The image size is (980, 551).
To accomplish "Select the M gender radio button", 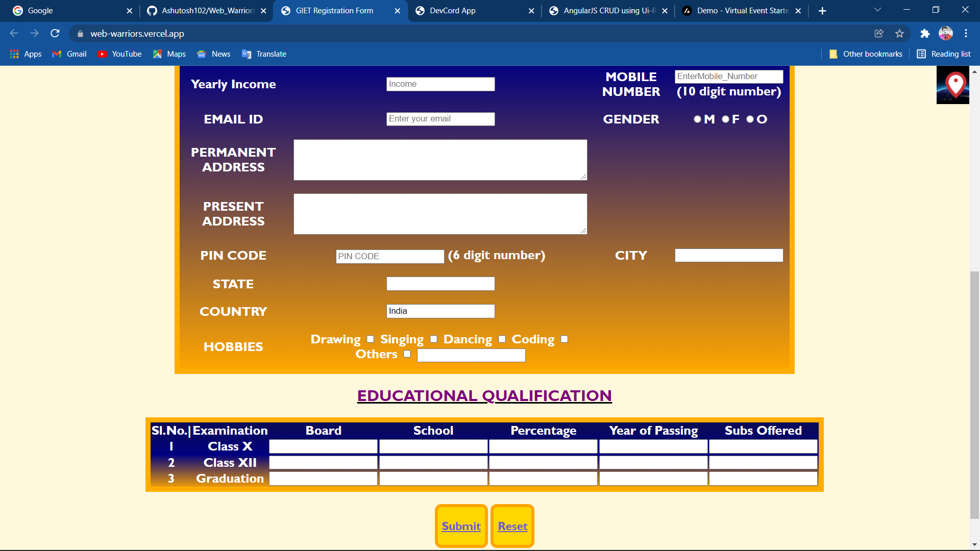I will click(697, 119).
